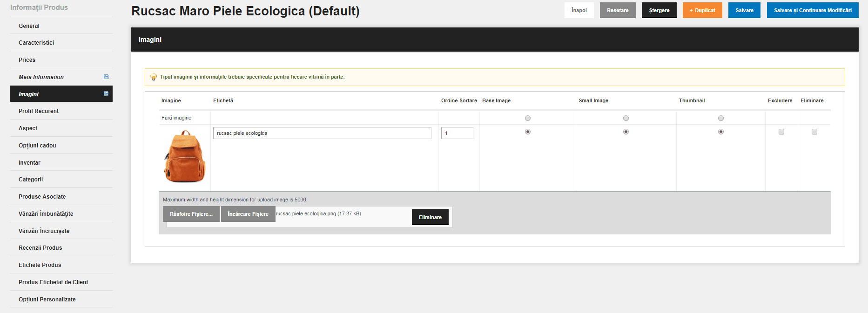Open Etichete Produs tab
The width and height of the screenshot is (868, 313).
61,265
